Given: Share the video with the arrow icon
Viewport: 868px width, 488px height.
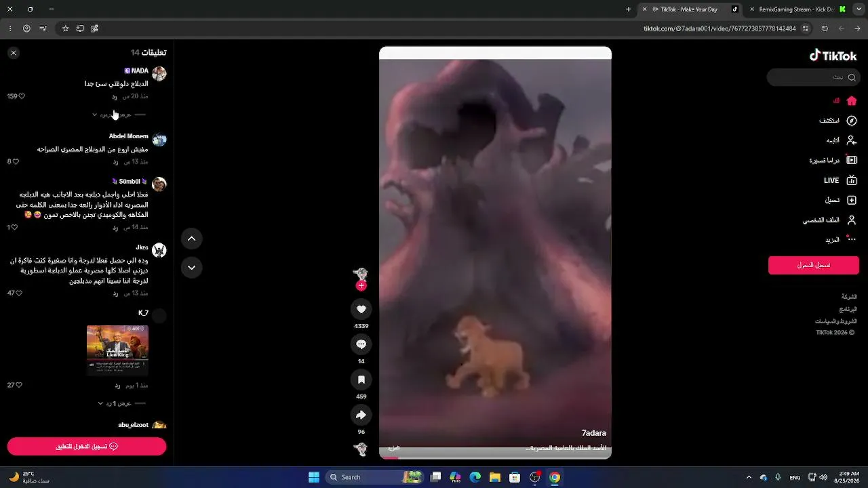Looking at the screenshot, I should click(361, 415).
